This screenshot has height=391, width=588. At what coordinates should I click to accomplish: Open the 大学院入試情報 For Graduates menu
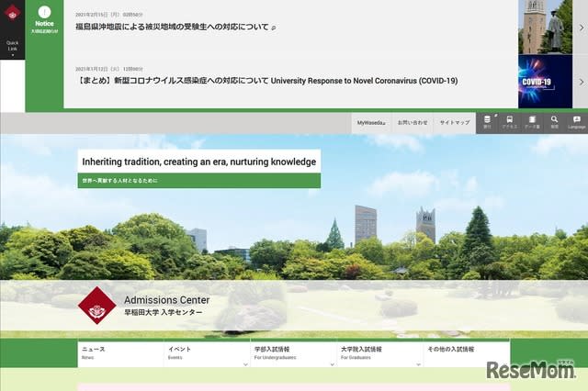pos(379,354)
